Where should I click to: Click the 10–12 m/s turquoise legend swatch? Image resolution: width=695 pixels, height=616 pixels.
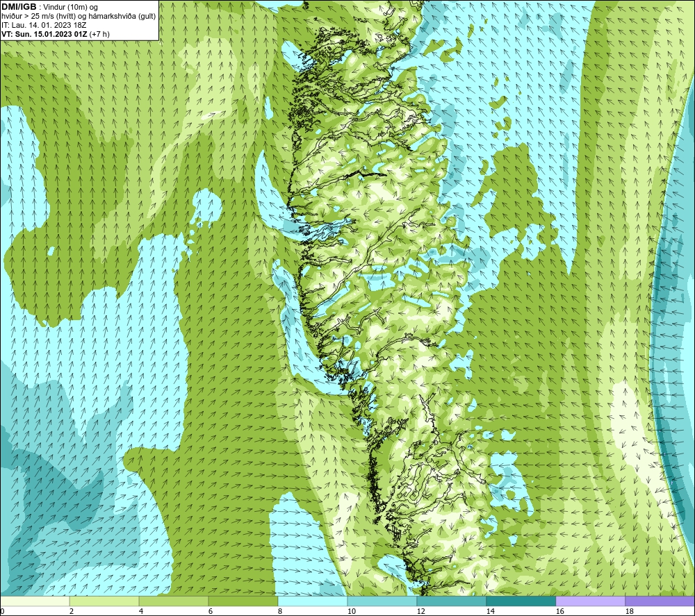382,601
